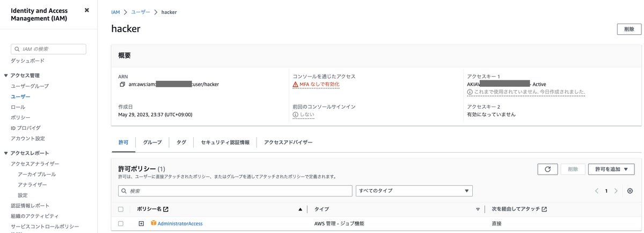This screenshot has height=233, width=644.
Task: Open ユーザーグループ in the sidebar
Action: coord(30,86)
